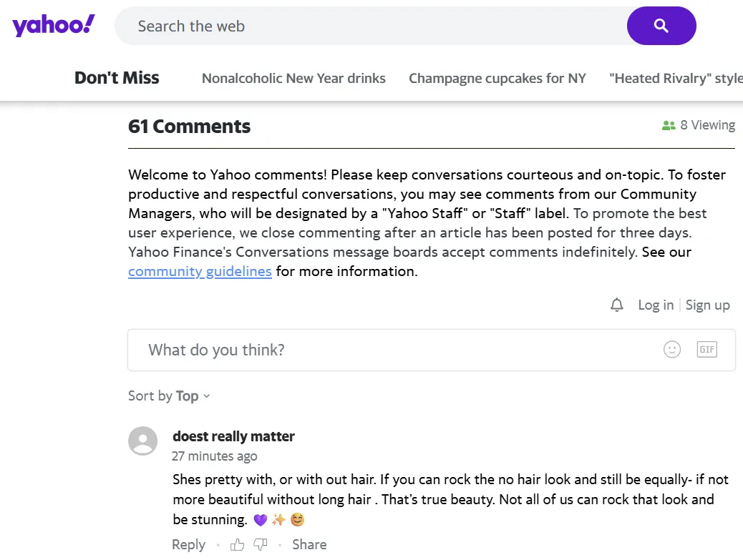The width and height of the screenshot is (743, 560).
Task: Reply to doest really matter's comment
Action: point(188,545)
